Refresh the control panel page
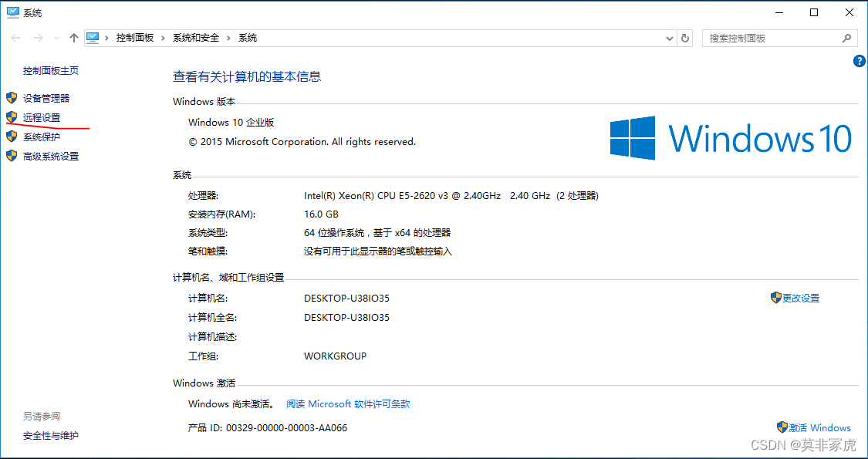Screen dimensions: 868x459 (685, 39)
